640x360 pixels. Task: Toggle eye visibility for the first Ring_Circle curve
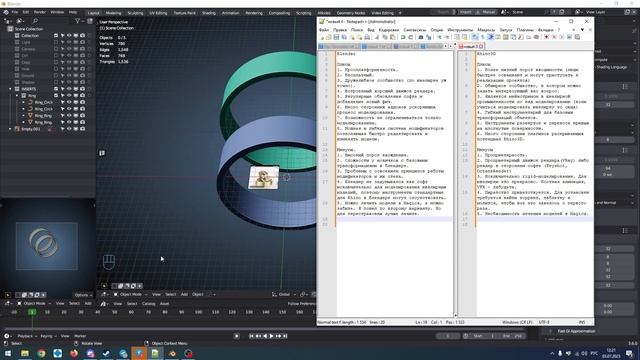tap(69, 102)
